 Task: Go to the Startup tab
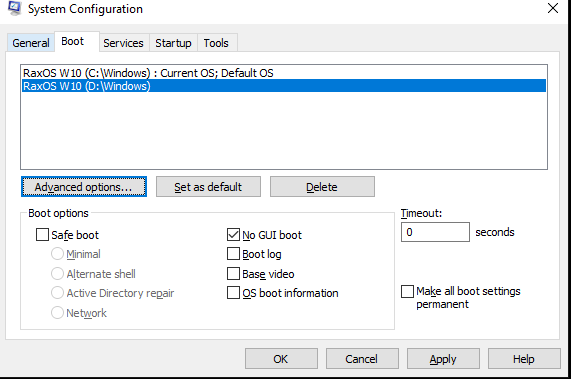pos(173,43)
